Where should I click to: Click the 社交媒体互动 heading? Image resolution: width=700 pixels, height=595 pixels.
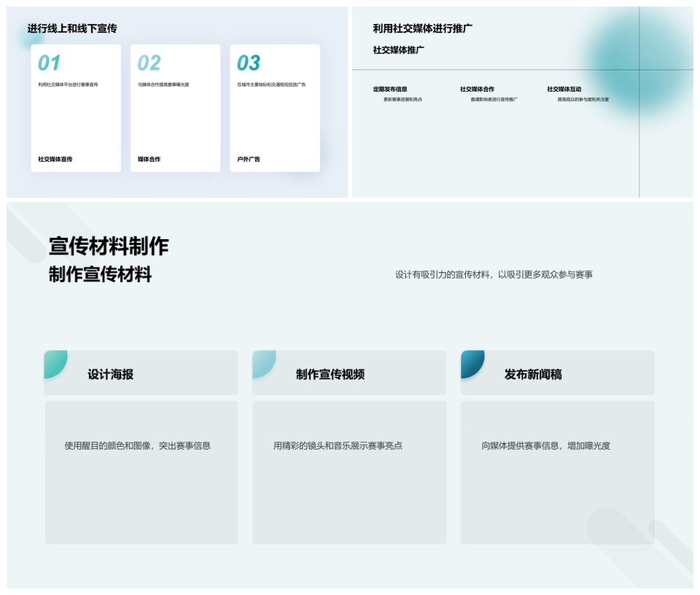click(564, 89)
